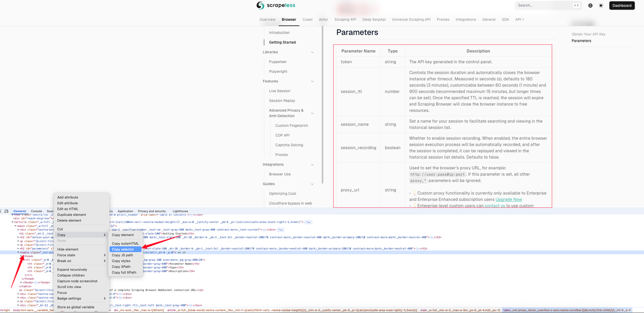Viewport: 644px width, 313px height.
Task: Switch to the DevTools Application tab
Action: tap(125, 211)
